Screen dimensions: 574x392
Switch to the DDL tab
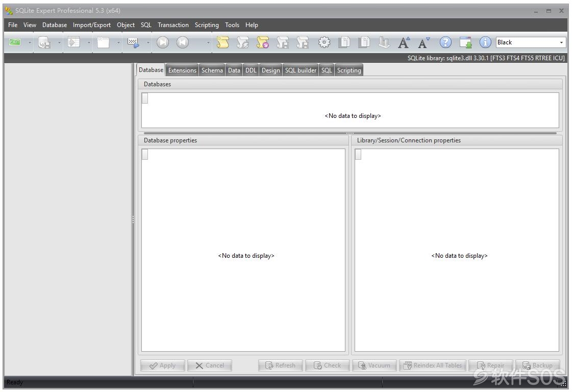point(251,70)
